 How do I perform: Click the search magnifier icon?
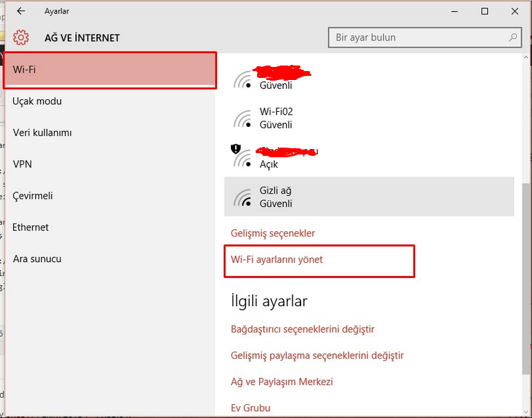[513, 37]
